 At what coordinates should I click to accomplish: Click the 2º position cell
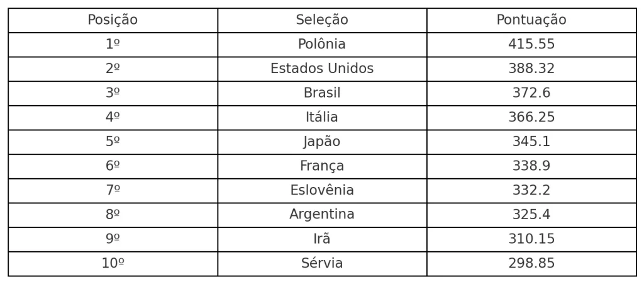point(113,69)
